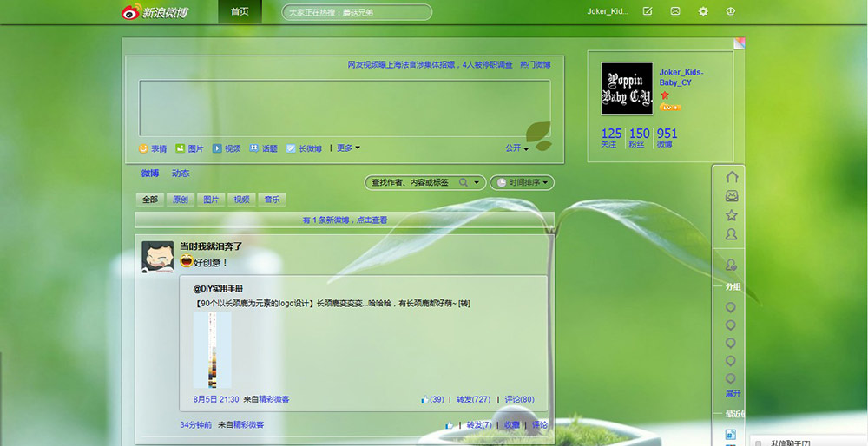Screen dimensions: 868x446
Task: Open the 125 关注 following count
Action: (611, 138)
